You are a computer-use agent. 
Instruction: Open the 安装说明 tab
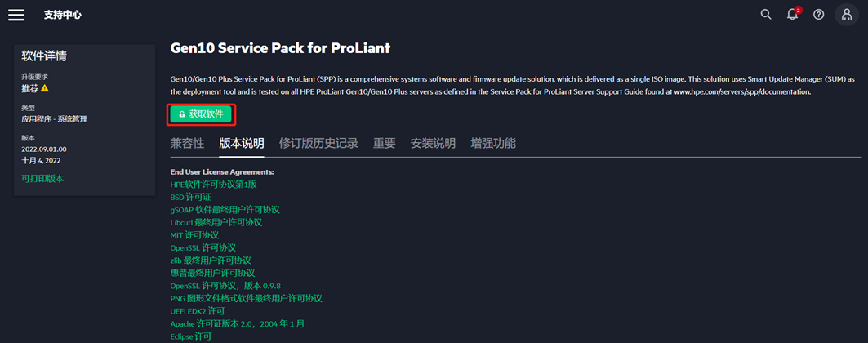pos(433,144)
